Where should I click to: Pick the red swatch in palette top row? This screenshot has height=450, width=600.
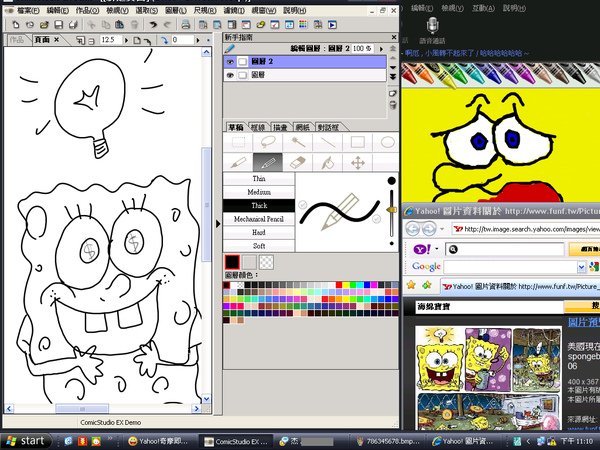[339, 285]
